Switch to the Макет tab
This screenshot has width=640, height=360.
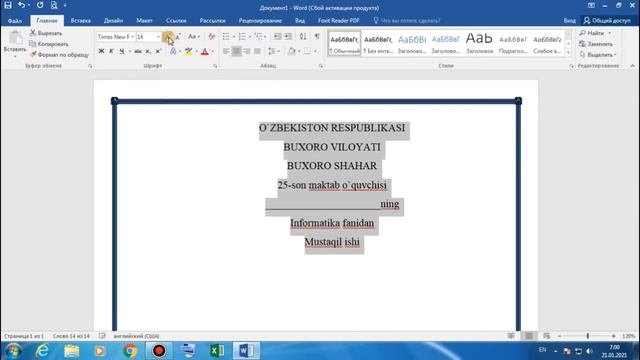click(x=144, y=20)
